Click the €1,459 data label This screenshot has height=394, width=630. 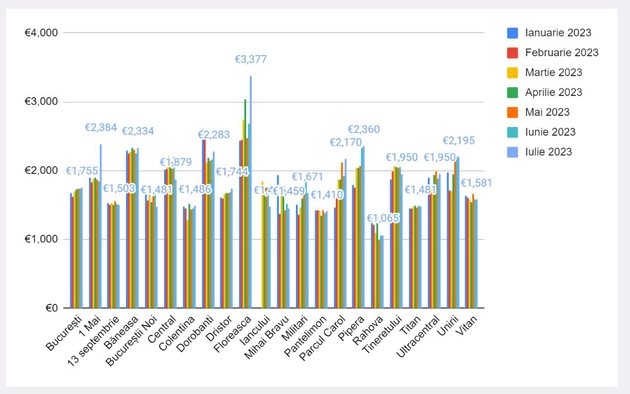click(x=289, y=191)
